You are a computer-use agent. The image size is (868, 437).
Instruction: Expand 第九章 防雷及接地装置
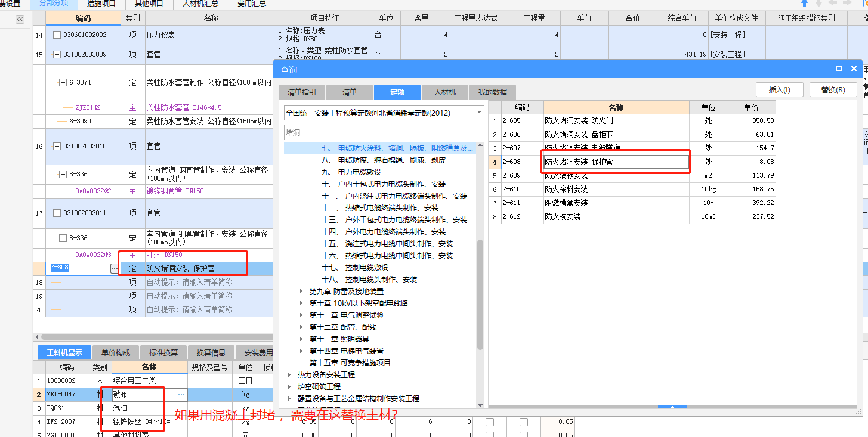[301, 292]
